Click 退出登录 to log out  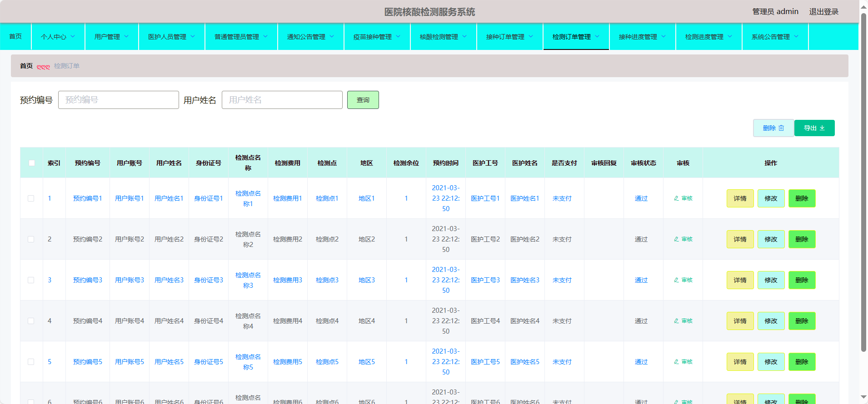(x=823, y=12)
